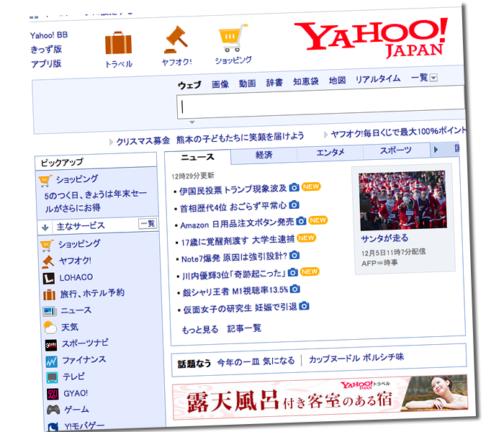This screenshot has width=504, height=432.
Task: Open 5のつく日 年末セール shopping link
Action: (x=95, y=201)
